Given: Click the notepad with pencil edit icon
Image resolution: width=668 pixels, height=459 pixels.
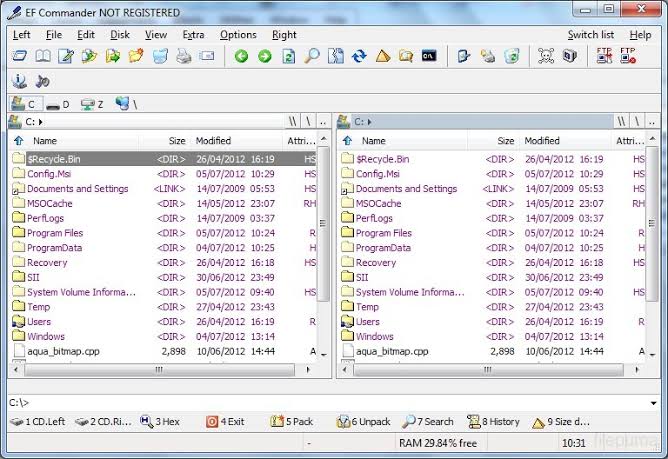Looking at the screenshot, I should [66, 56].
